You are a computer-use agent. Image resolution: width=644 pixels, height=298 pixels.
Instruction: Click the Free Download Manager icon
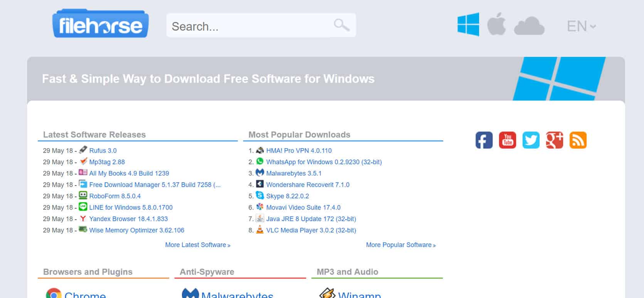pyautogui.click(x=83, y=184)
